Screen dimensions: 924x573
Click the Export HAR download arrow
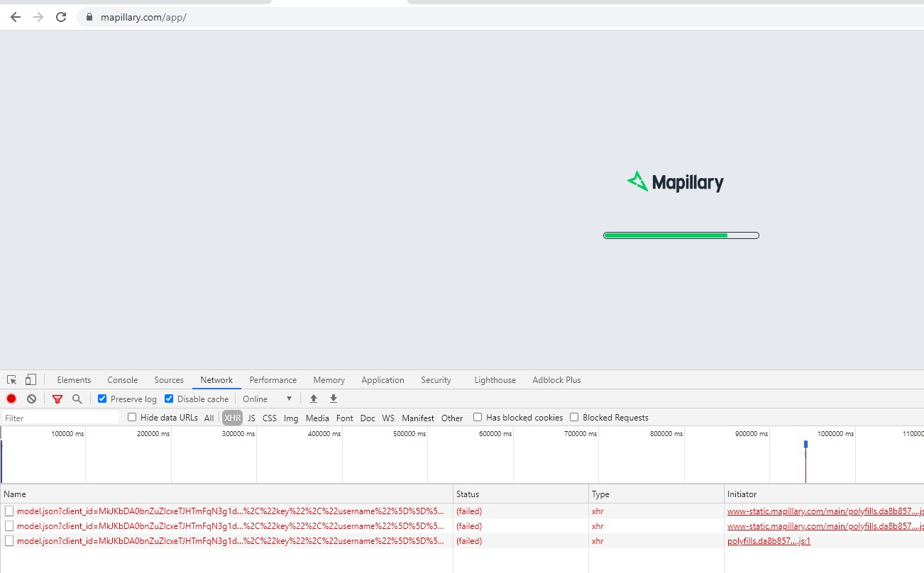pyautogui.click(x=334, y=399)
